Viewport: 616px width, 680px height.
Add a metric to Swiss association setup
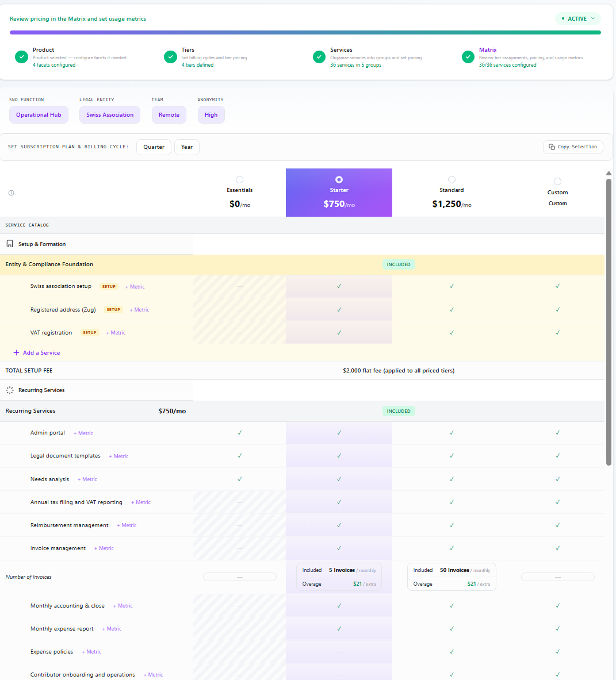click(x=135, y=287)
